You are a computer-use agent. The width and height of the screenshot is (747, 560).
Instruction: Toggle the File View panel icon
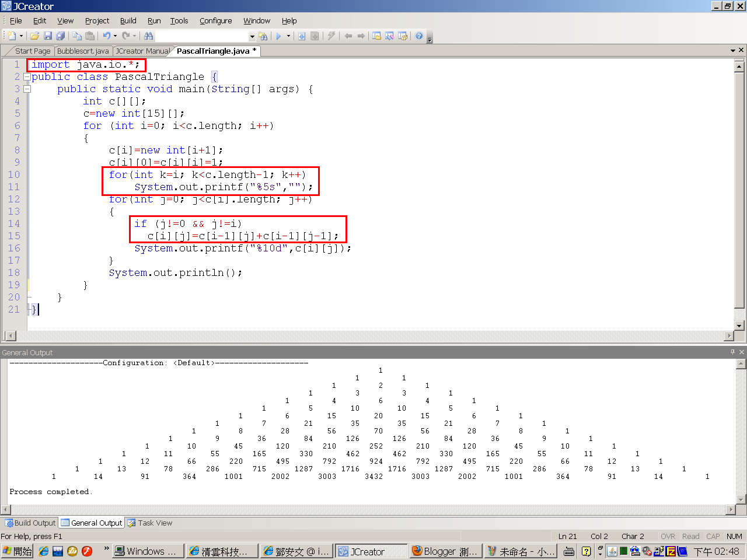(x=376, y=36)
